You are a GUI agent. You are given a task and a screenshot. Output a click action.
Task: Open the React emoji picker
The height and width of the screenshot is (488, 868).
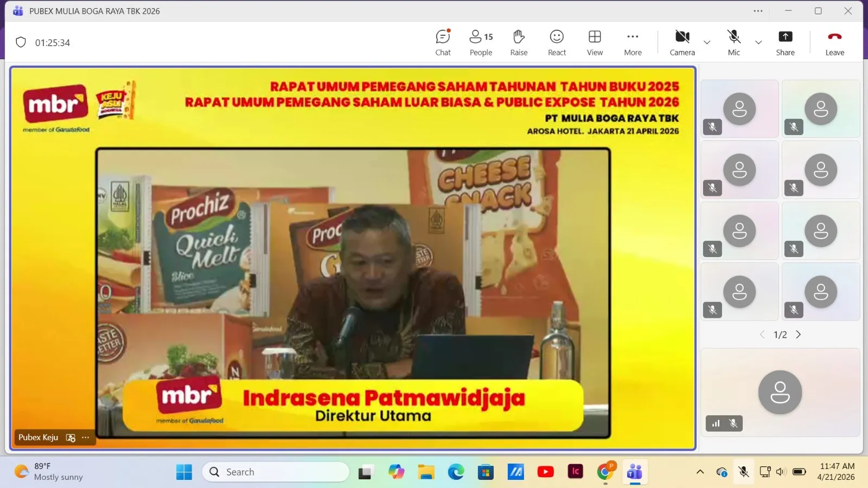pyautogui.click(x=557, y=42)
